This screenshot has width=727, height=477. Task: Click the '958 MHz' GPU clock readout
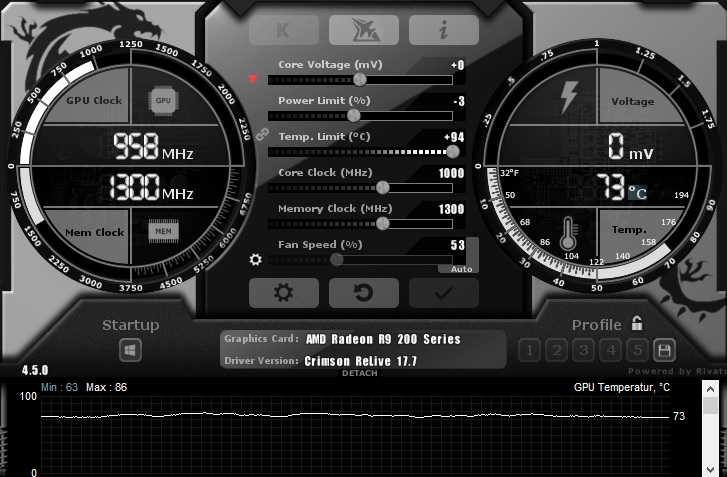pyautogui.click(x=153, y=146)
